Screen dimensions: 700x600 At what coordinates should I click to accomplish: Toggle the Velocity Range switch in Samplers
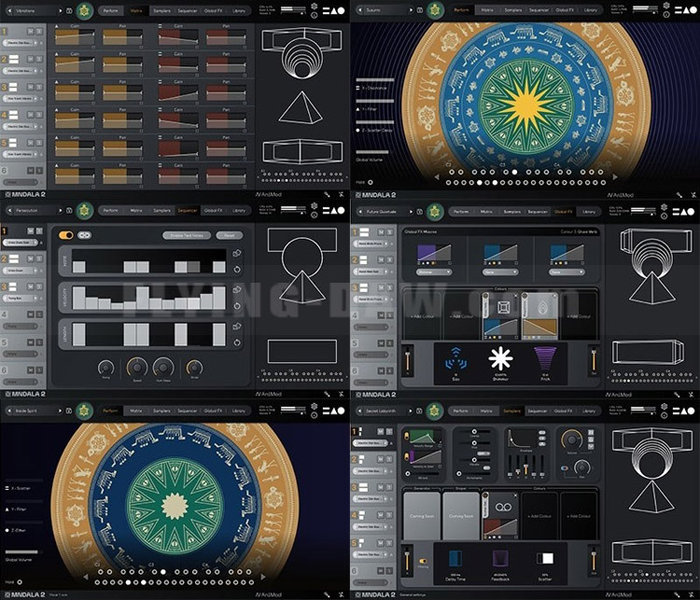[x=406, y=435]
